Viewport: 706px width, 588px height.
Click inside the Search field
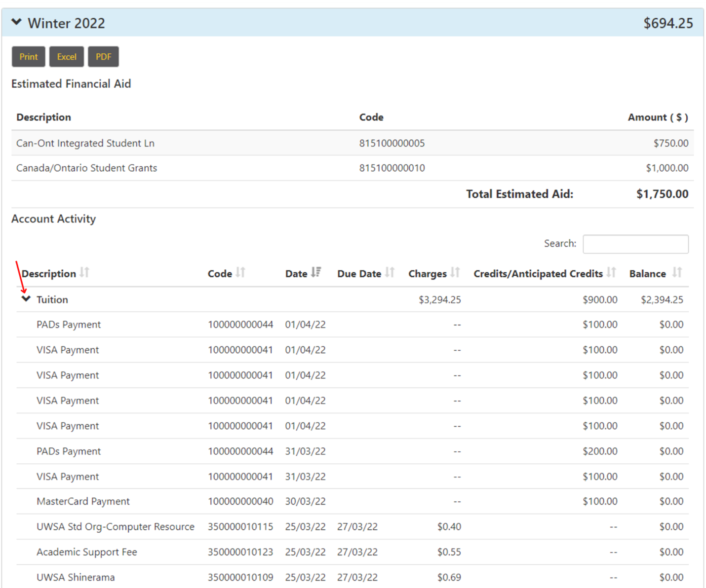(x=635, y=244)
